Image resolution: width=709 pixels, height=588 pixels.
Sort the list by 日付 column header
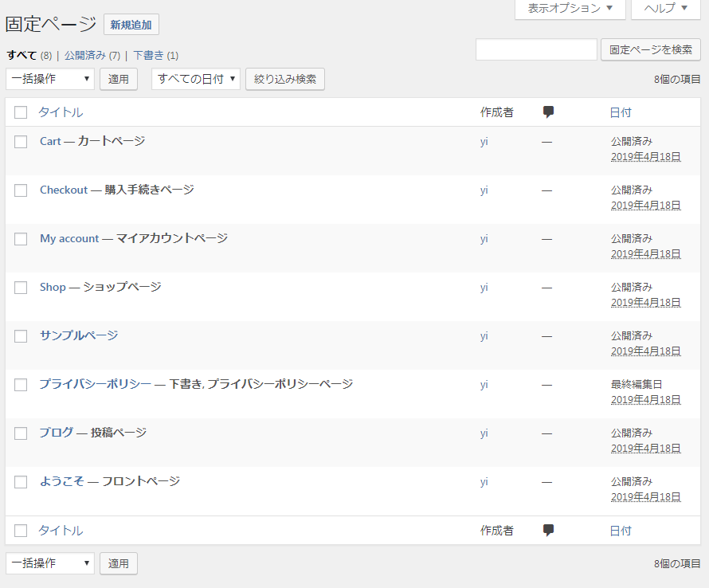click(x=620, y=112)
